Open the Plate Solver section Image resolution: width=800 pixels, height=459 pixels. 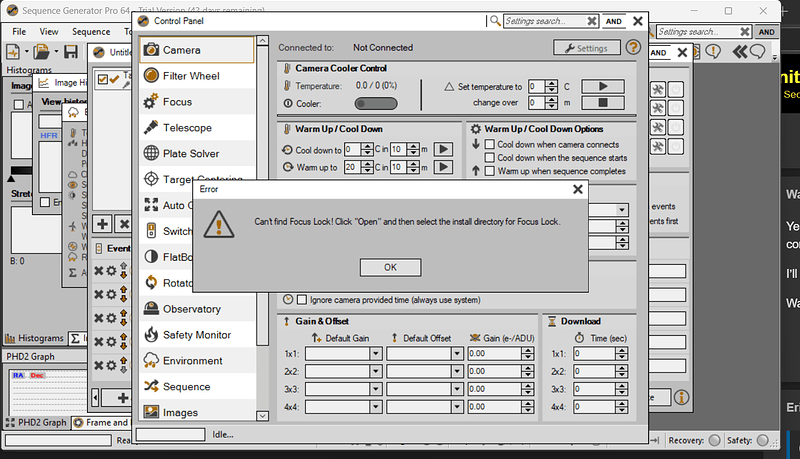[197, 154]
